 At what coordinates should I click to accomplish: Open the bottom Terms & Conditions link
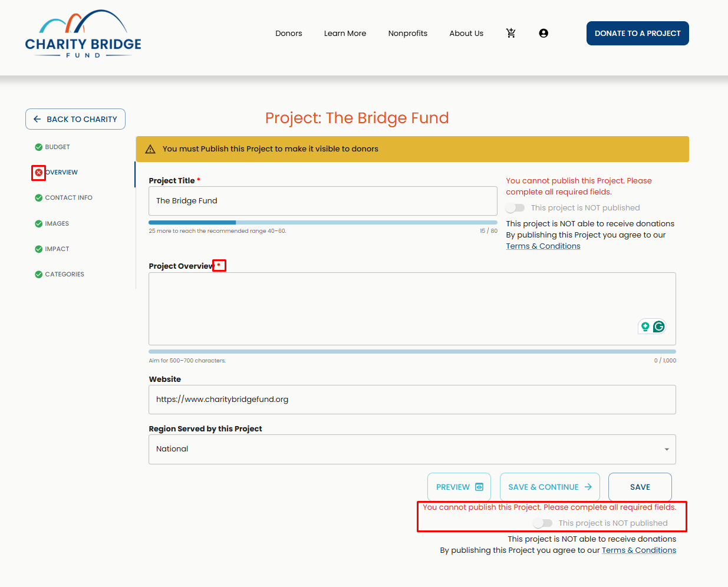coord(639,550)
